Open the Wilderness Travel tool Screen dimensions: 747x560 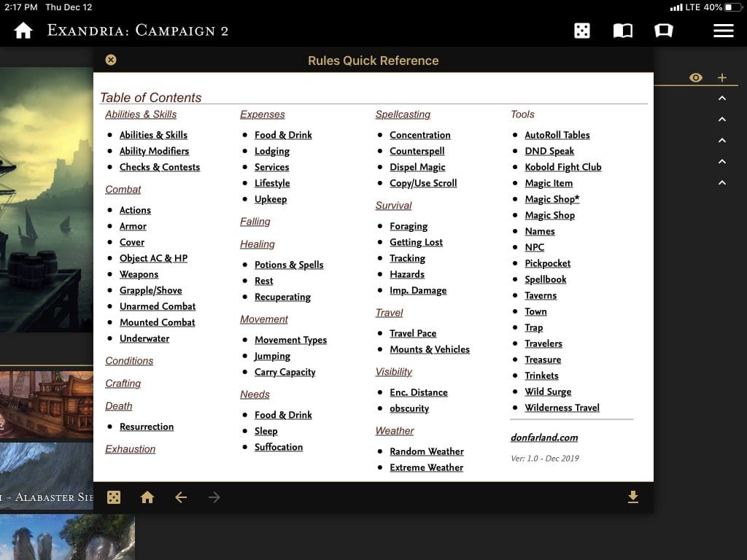(x=562, y=408)
